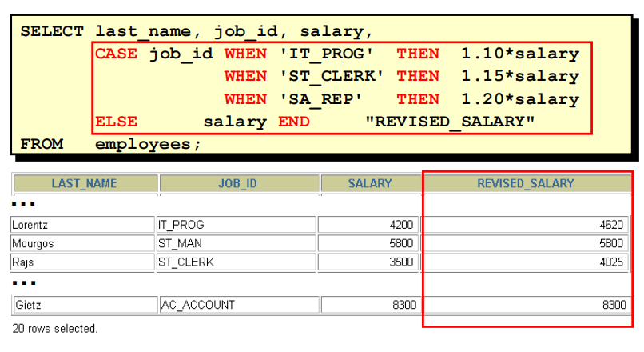The image size is (644, 352).
Task: Select the Lorentz last name cell
Action: coord(82,225)
